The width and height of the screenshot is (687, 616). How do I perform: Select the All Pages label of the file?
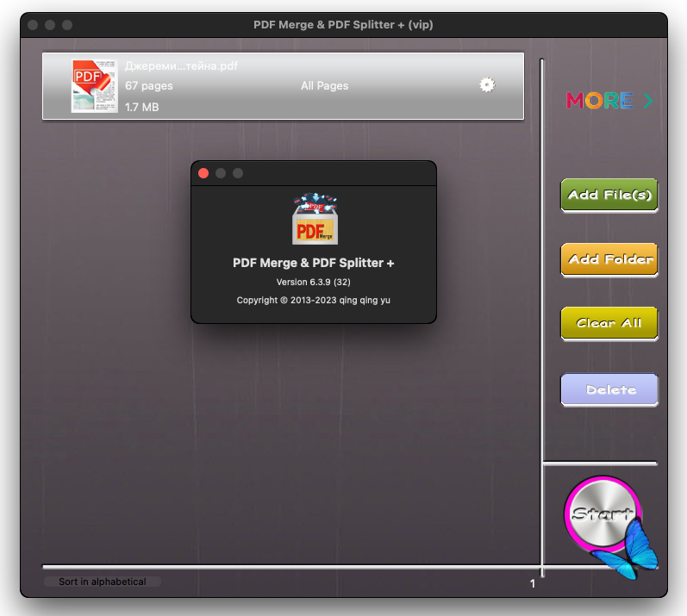point(325,86)
